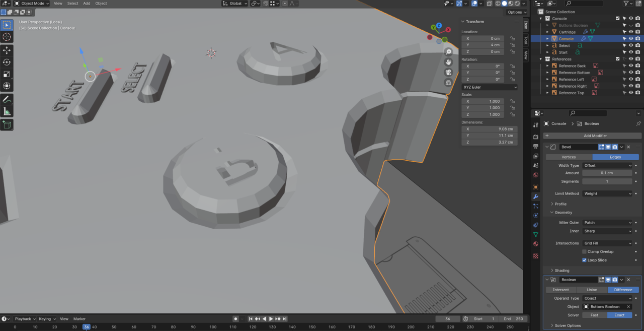This screenshot has height=331, width=644.
Task: Open the Object Data green triangle tab
Action: tap(536, 234)
